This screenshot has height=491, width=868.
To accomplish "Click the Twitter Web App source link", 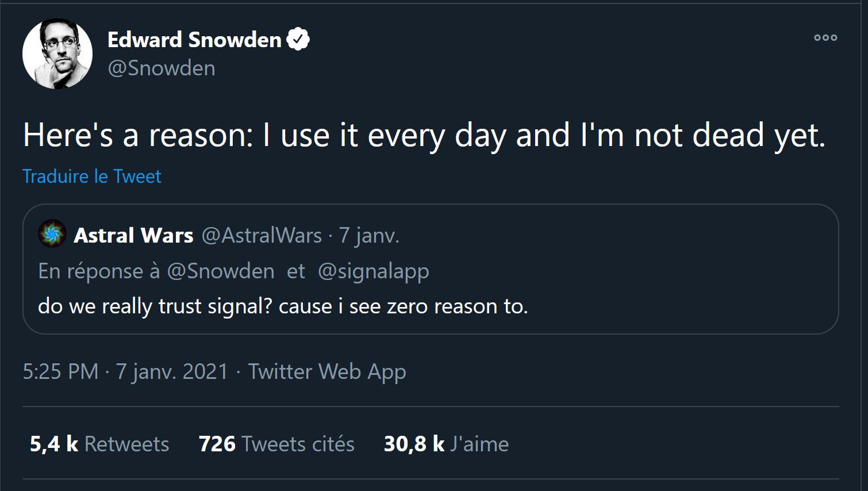I will [327, 371].
